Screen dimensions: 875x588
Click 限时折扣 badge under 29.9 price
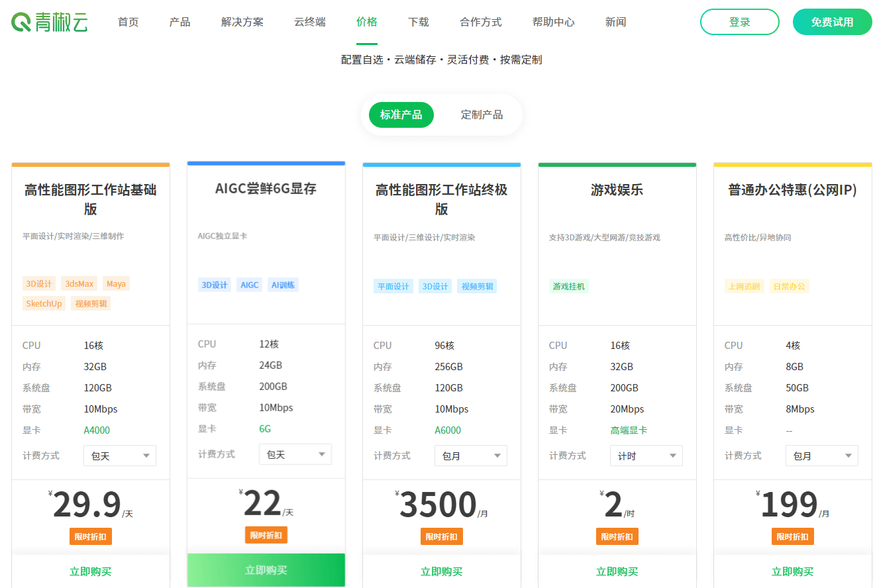[x=91, y=536]
